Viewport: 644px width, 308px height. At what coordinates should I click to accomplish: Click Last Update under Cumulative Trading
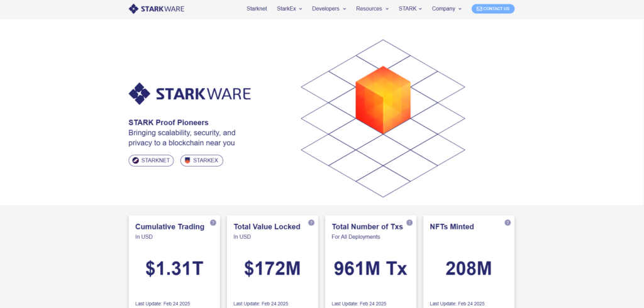pyautogui.click(x=163, y=304)
